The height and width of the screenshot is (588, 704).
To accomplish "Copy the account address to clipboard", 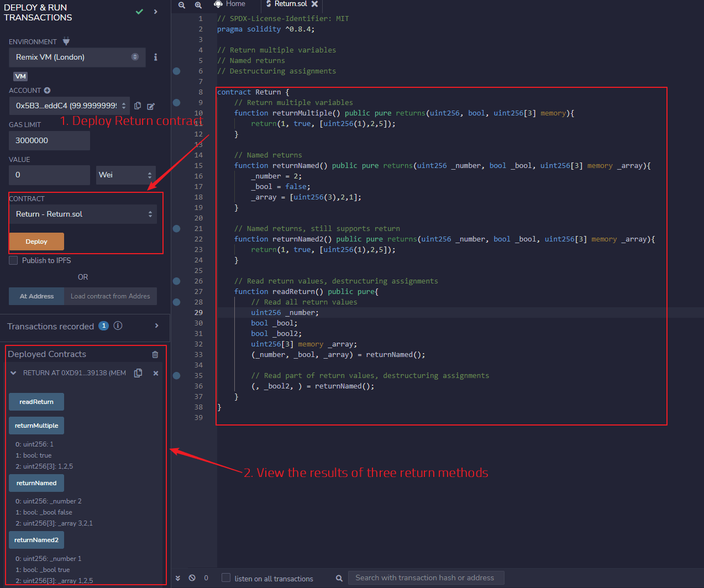I will (138, 106).
